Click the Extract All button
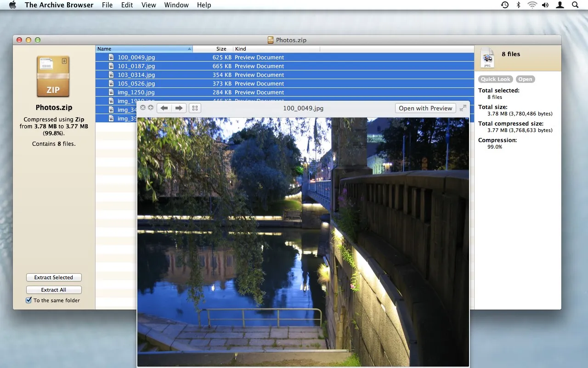Viewport: 588px width, 368px height. 54,290
